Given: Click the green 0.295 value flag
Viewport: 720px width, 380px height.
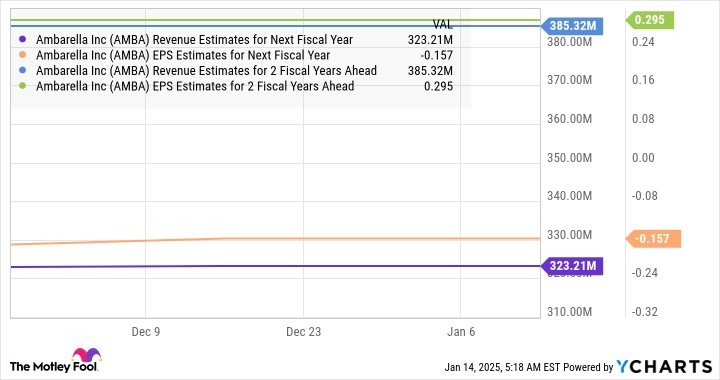Looking at the screenshot, I should 649,20.
